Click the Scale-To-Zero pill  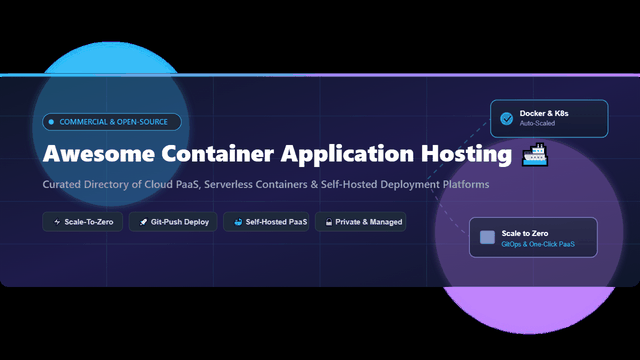82,222
